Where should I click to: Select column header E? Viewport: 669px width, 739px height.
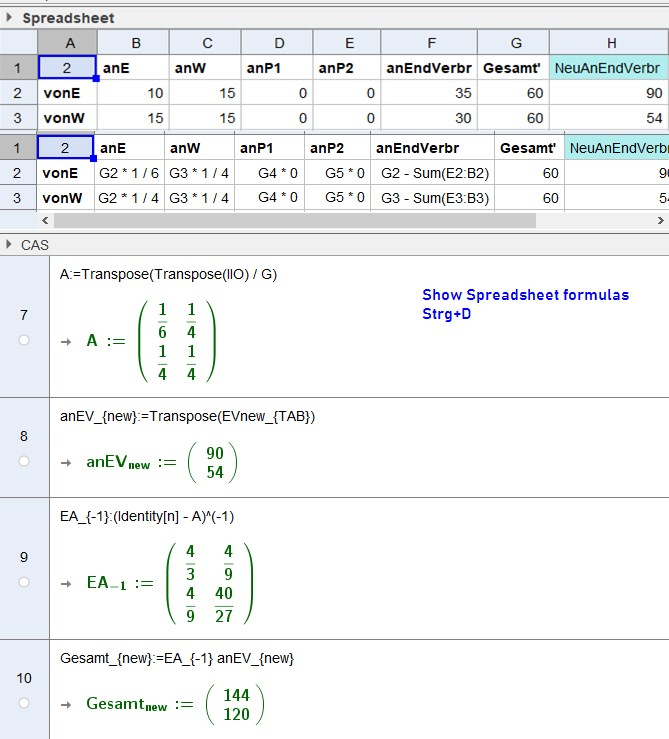point(347,43)
